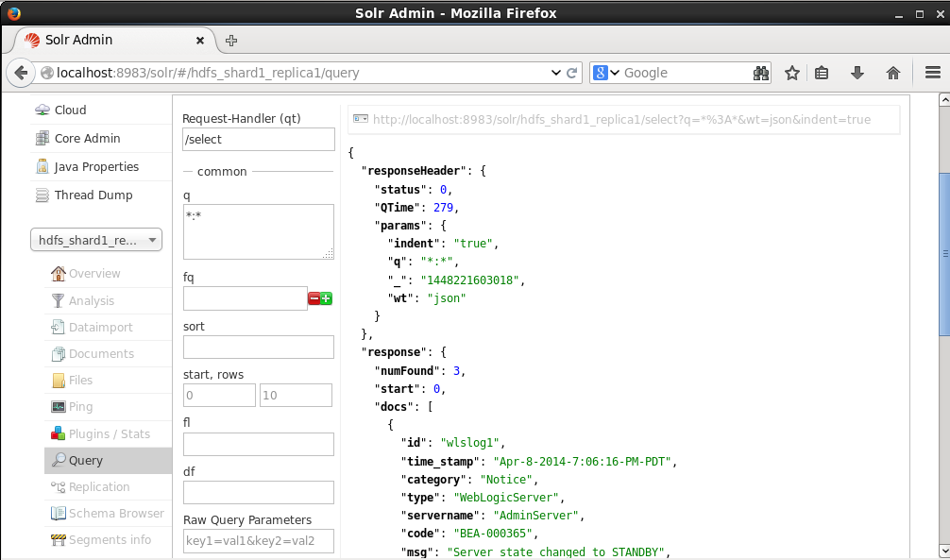Click the Documents icon
The height and width of the screenshot is (560, 950).
[59, 354]
